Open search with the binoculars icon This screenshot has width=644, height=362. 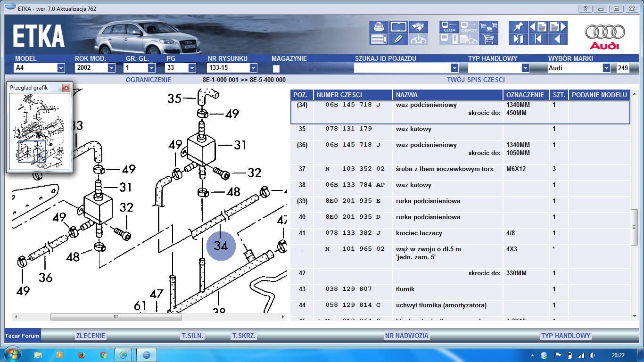(x=418, y=26)
